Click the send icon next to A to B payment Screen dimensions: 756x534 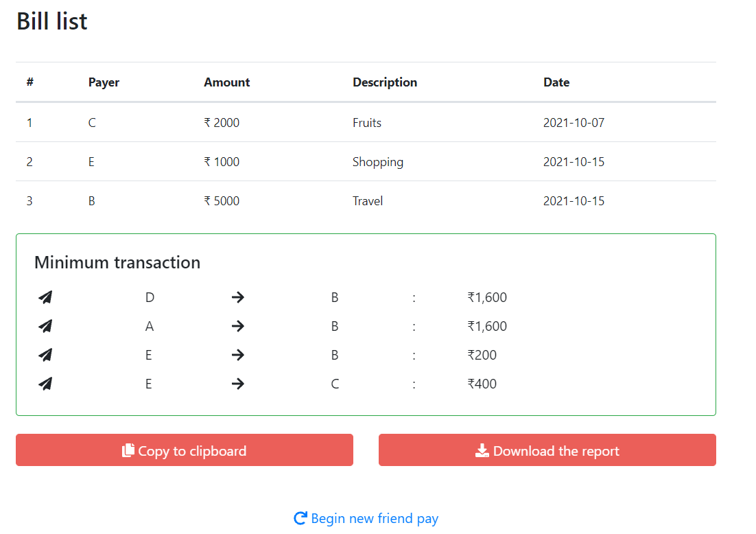tap(45, 326)
